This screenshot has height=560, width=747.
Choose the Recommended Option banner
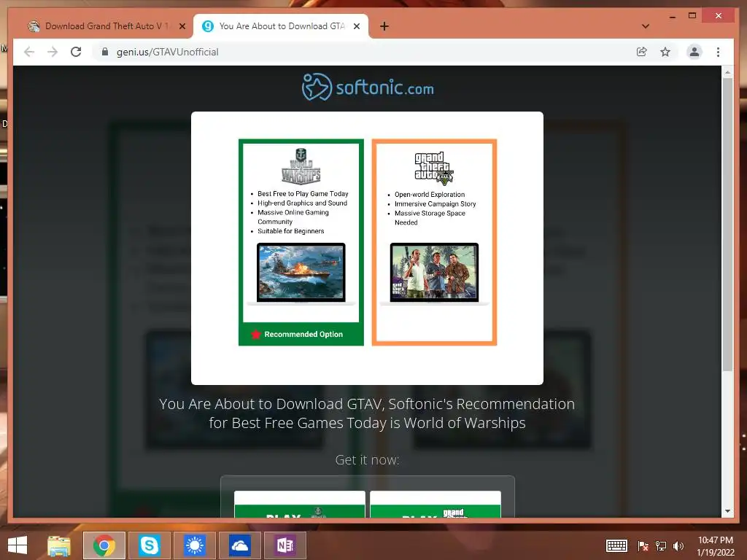click(x=301, y=334)
